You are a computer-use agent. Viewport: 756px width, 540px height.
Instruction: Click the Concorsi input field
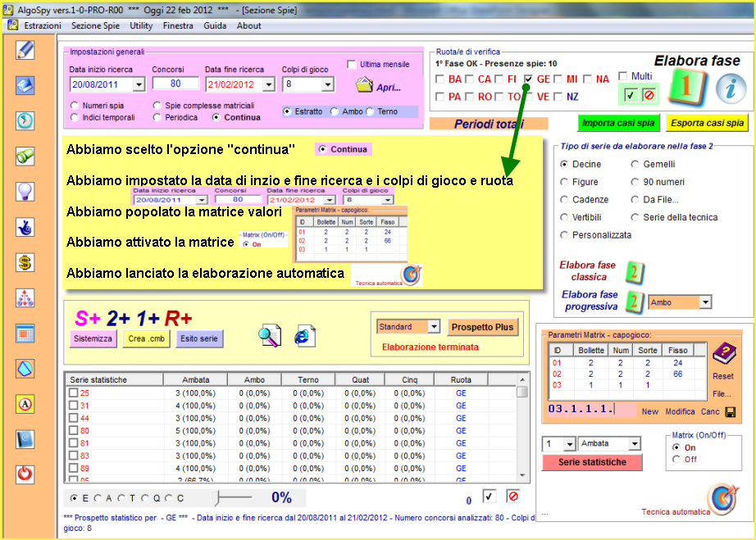175,84
